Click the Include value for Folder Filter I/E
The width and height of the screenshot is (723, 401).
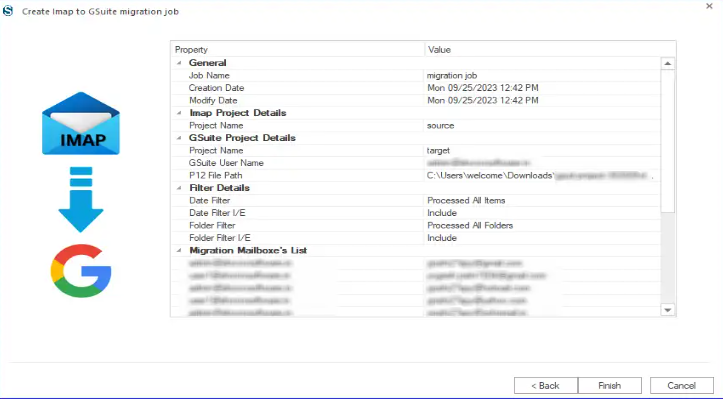click(442, 238)
